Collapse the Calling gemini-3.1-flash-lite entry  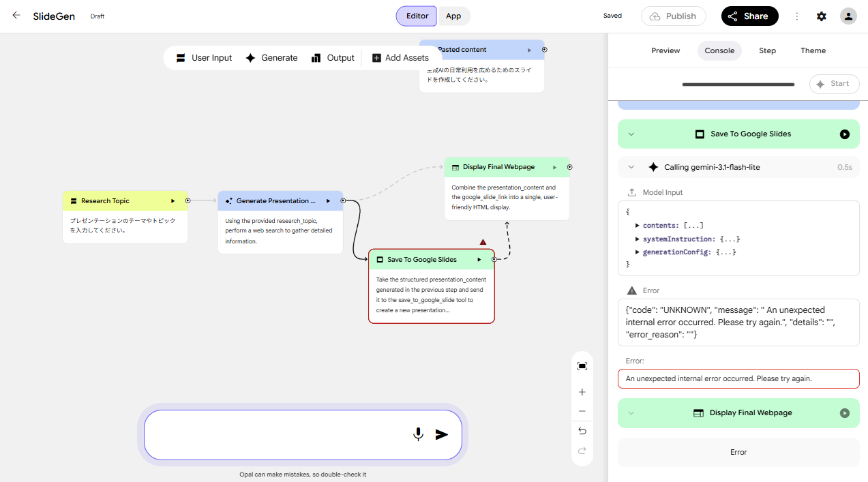tap(631, 167)
